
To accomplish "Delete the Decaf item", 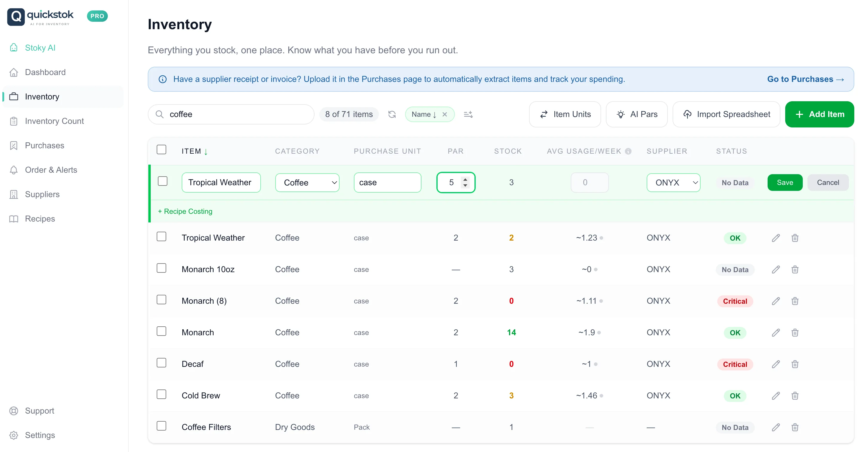I will [795, 364].
